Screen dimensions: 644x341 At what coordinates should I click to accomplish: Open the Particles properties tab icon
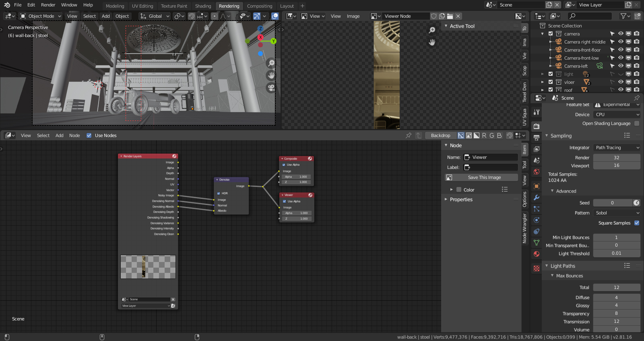(x=537, y=209)
